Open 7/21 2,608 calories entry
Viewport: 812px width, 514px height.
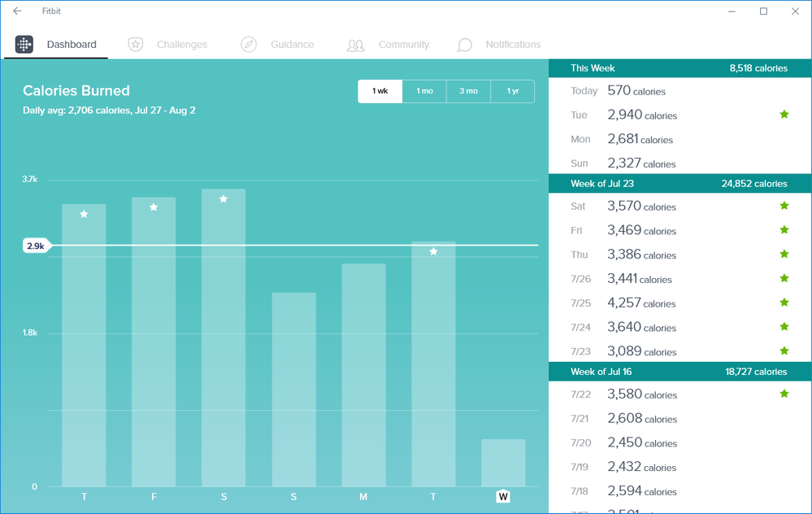click(680, 418)
